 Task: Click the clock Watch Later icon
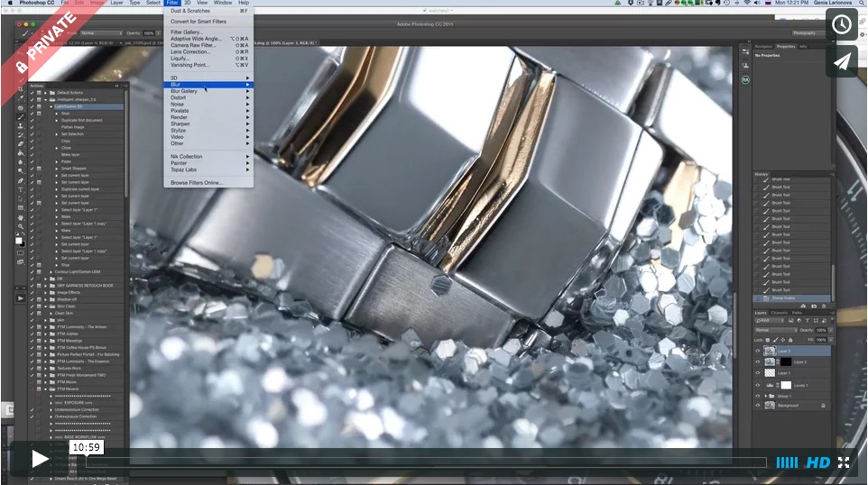[x=842, y=24]
